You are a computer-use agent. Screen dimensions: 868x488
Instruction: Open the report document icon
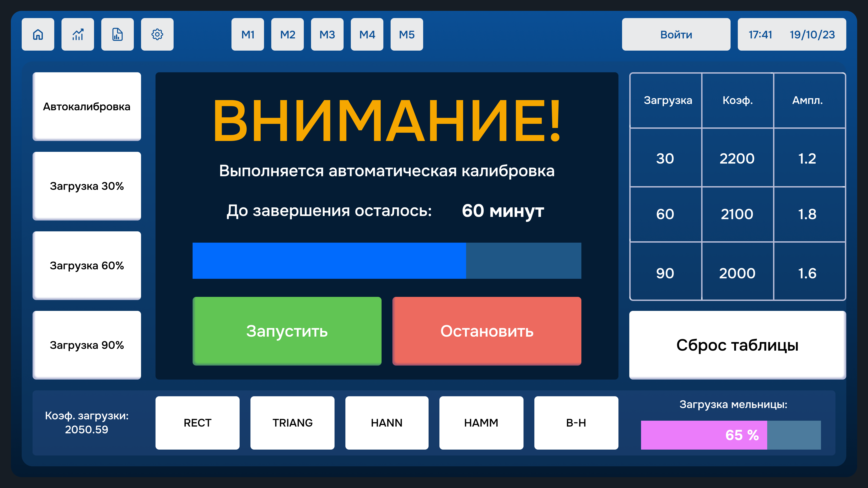[x=117, y=34]
